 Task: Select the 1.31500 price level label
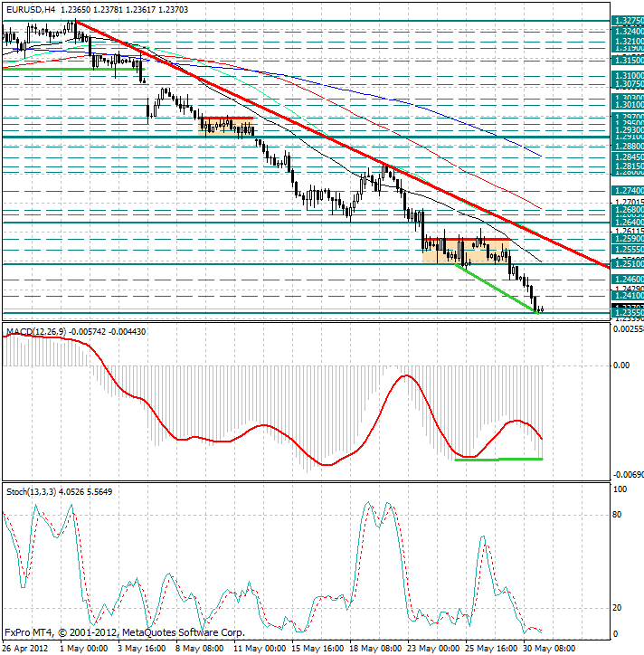(x=628, y=60)
